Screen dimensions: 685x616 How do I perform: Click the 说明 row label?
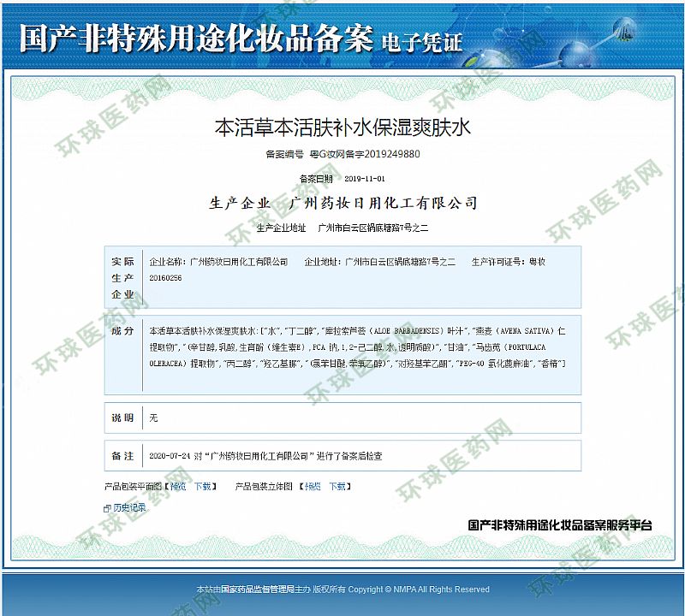click(122, 418)
